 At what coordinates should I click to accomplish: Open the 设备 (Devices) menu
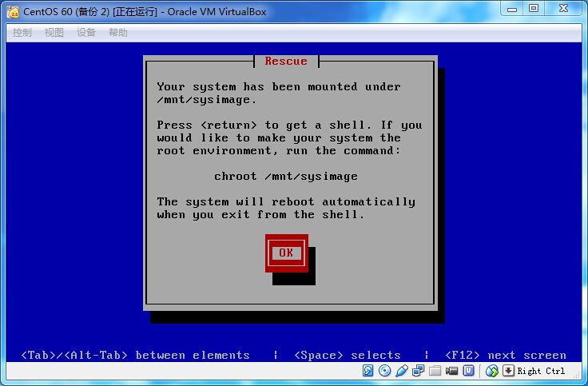(x=86, y=33)
